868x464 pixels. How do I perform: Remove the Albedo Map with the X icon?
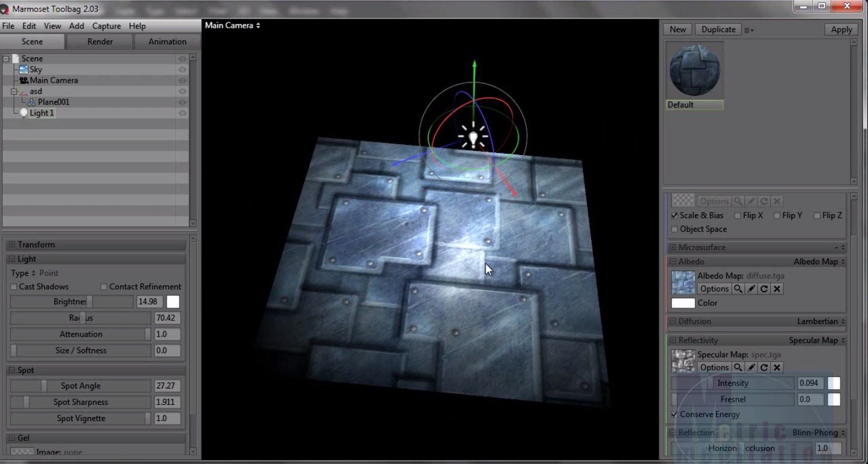coord(776,288)
